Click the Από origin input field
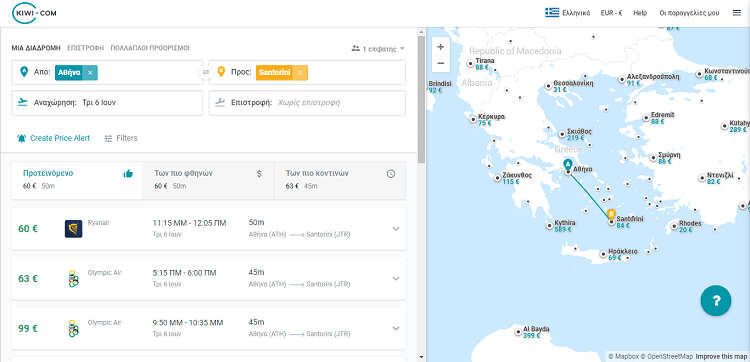 coord(107,72)
